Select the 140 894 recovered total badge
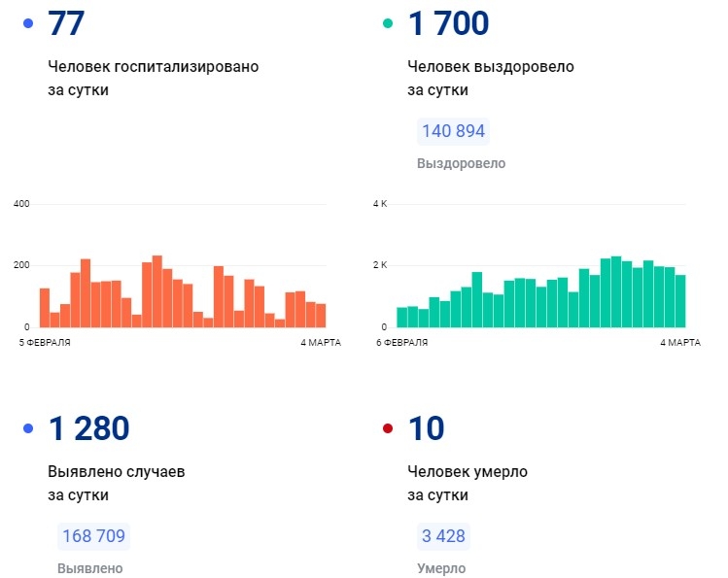728x578 pixels. [453, 131]
